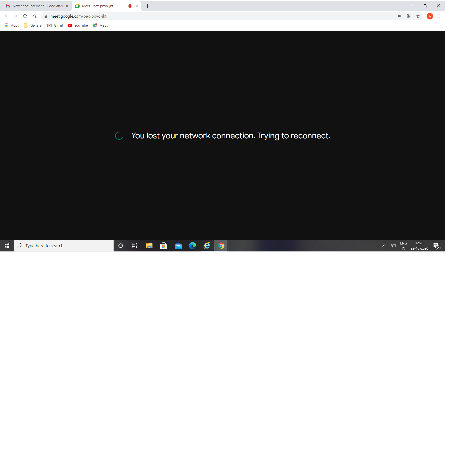Click Reload page button in Chrome

pos(25,16)
